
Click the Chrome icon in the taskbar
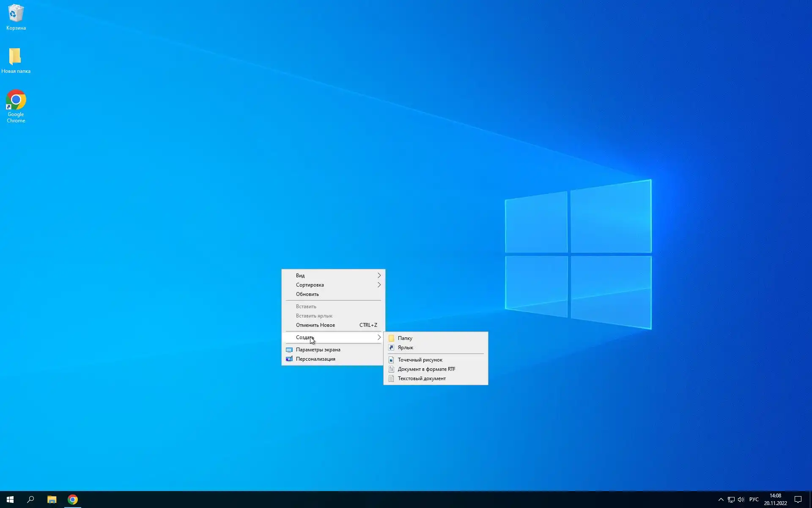pyautogui.click(x=73, y=500)
